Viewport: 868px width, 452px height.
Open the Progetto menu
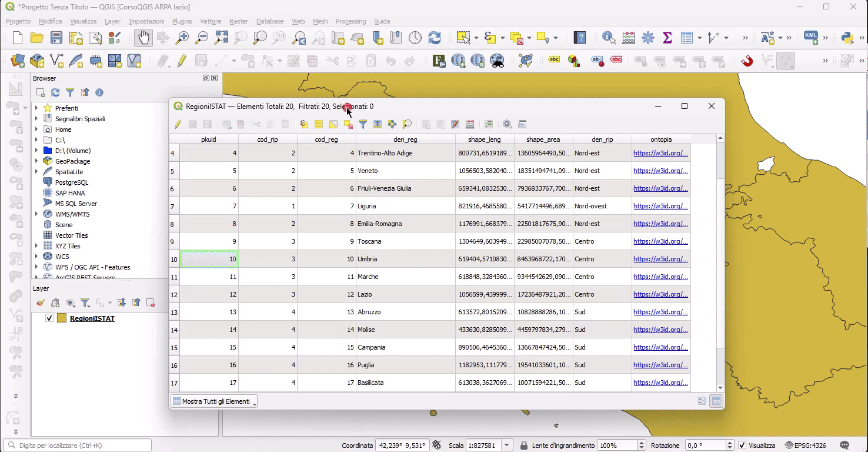pyautogui.click(x=18, y=21)
